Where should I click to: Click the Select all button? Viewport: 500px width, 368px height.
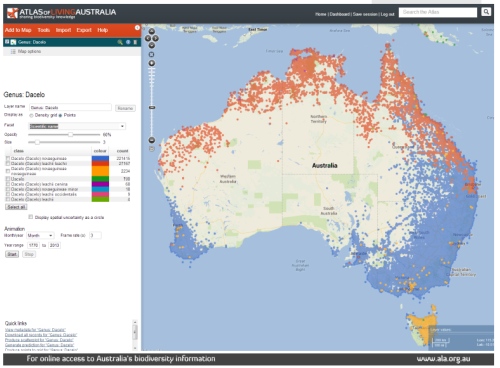click(16, 207)
